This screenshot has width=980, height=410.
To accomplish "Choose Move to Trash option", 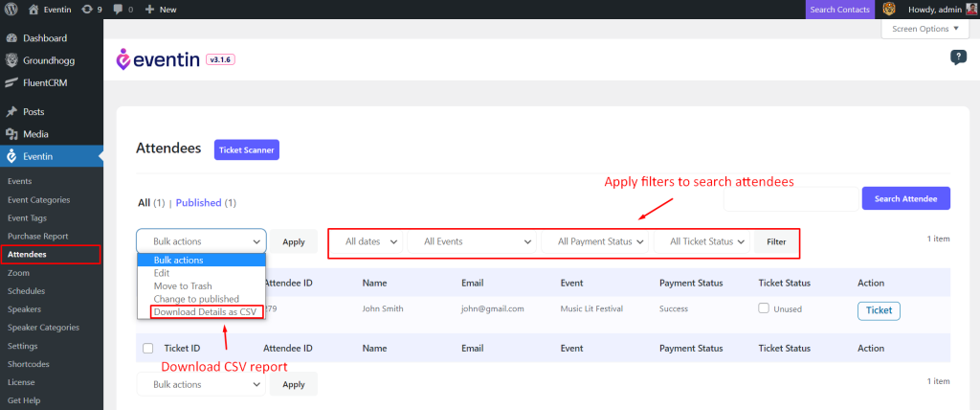I will point(202,286).
